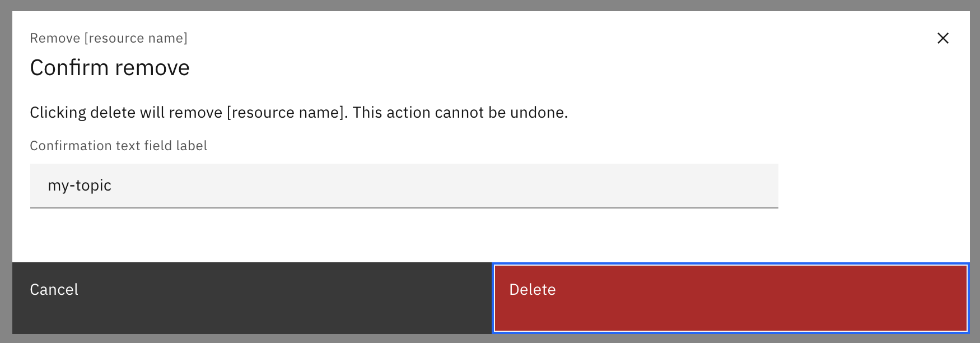Click the Remove [resource name] subtitle

pos(109,38)
